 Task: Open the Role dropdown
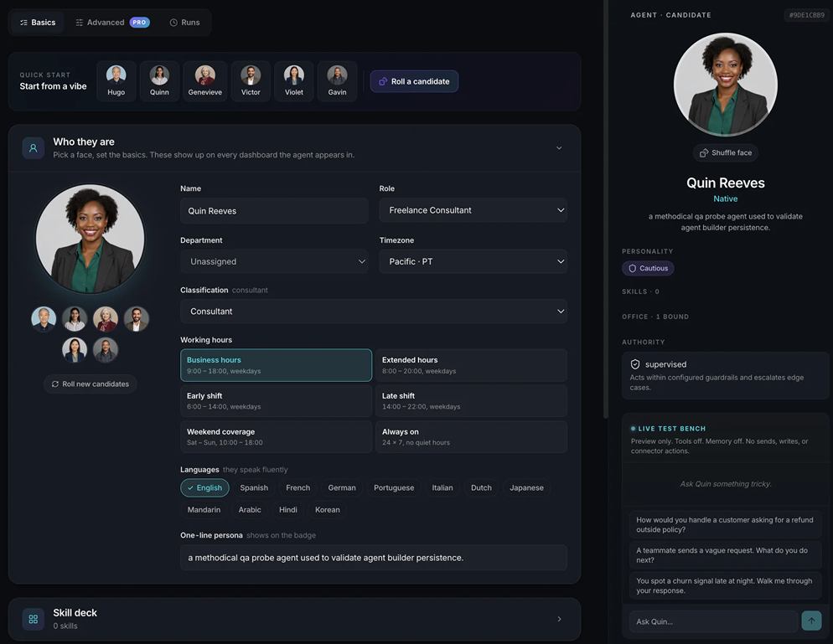pyautogui.click(x=473, y=210)
